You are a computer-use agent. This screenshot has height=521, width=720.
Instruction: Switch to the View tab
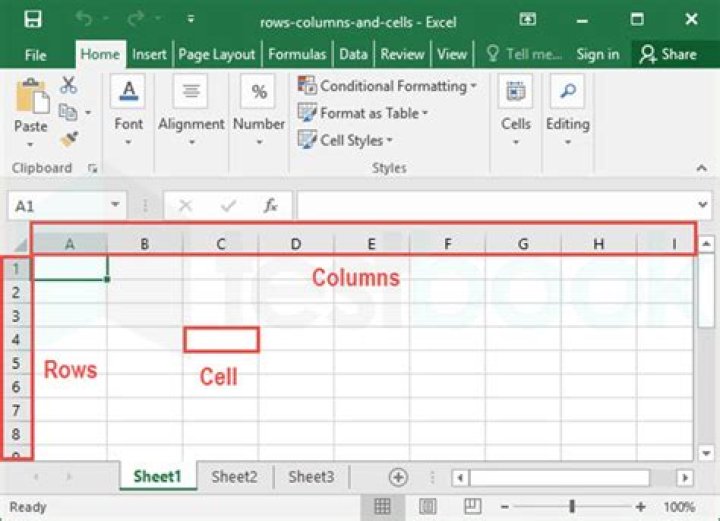click(x=452, y=54)
